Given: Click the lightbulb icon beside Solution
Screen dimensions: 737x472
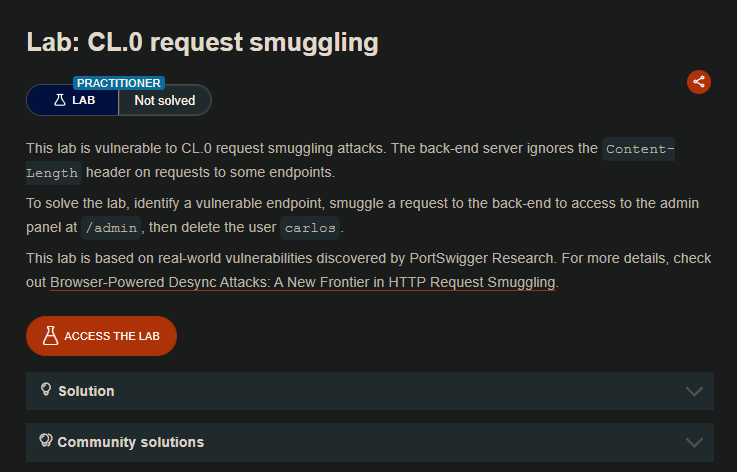Looking at the screenshot, I should point(46,390).
